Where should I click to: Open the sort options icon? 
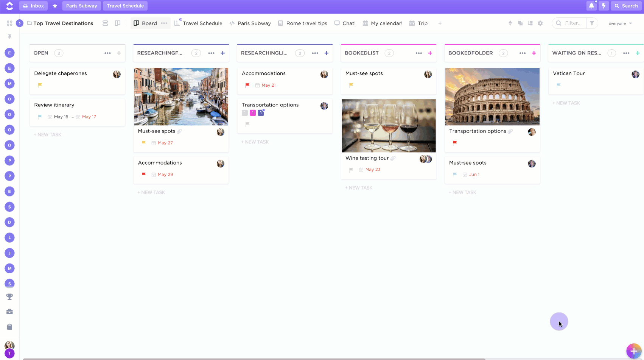[510, 23]
